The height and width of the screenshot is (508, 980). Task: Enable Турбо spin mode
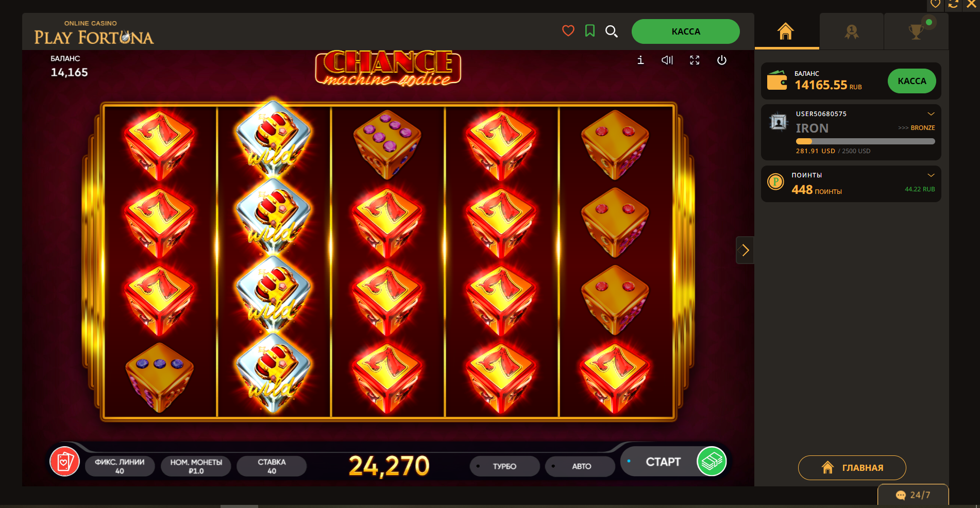click(504, 466)
